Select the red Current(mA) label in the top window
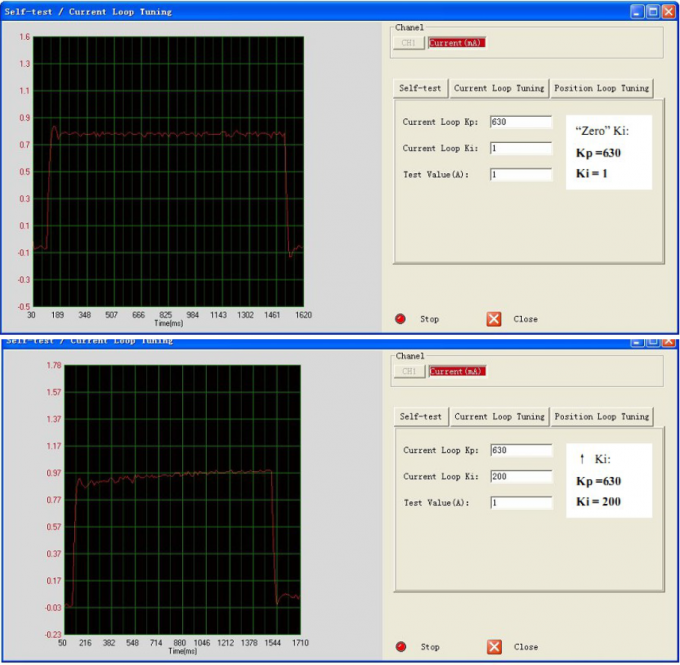Image resolution: width=680 pixels, height=665 pixels. tap(456, 43)
